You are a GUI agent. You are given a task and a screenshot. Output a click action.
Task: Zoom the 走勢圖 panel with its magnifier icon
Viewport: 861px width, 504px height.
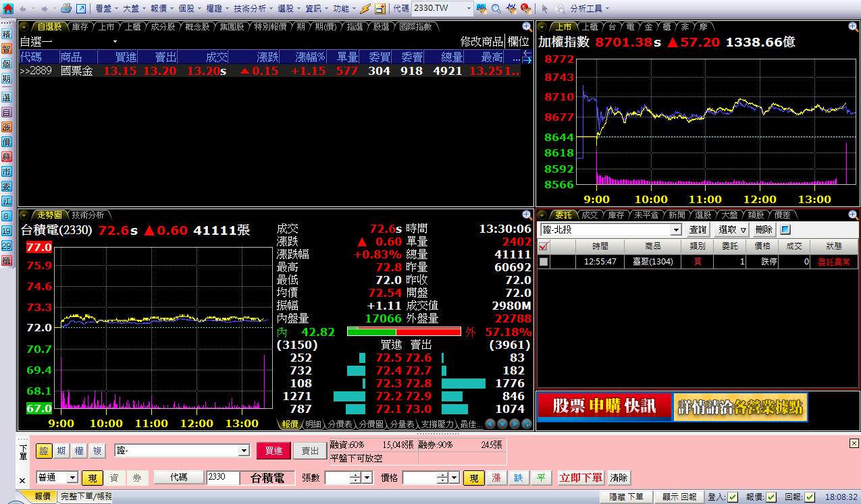tap(527, 215)
